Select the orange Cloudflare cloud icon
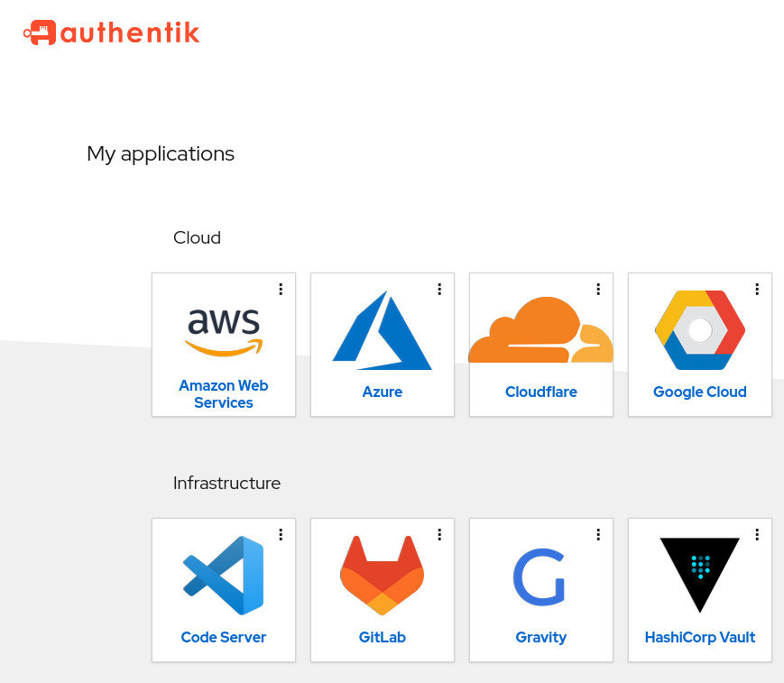The height and width of the screenshot is (683, 784). tap(541, 329)
